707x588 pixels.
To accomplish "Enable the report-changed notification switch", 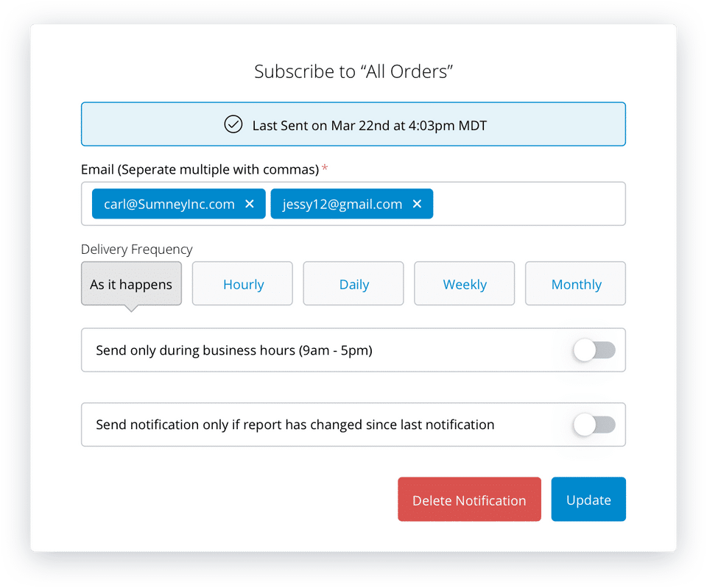I will click(x=594, y=425).
